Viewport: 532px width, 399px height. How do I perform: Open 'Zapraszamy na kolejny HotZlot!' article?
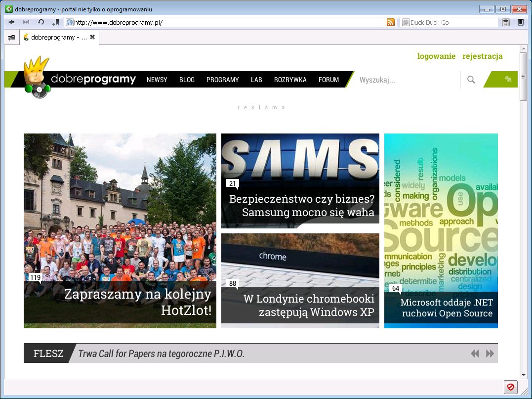pyautogui.click(x=137, y=302)
